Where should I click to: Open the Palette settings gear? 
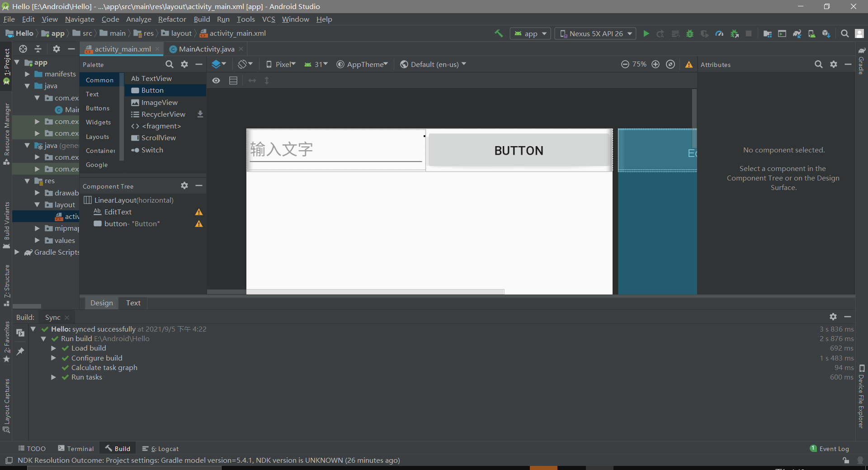click(x=184, y=64)
